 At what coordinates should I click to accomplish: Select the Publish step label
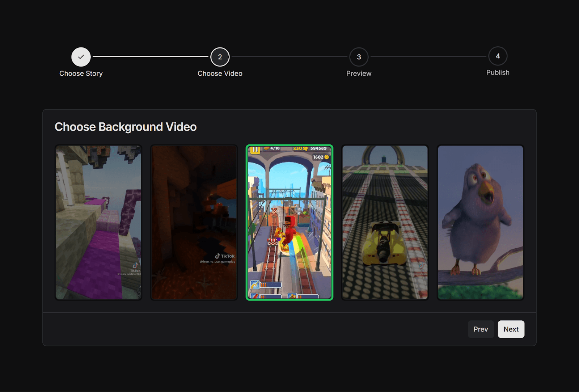pyautogui.click(x=498, y=72)
